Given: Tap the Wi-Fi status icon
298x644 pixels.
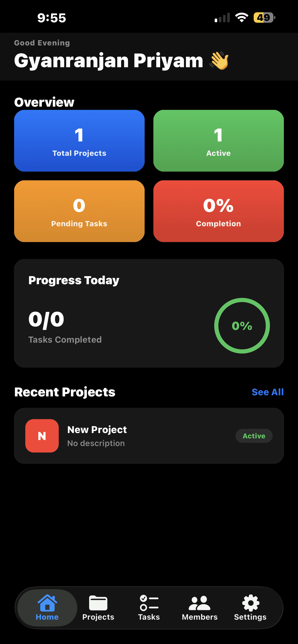Looking at the screenshot, I should click(x=241, y=18).
